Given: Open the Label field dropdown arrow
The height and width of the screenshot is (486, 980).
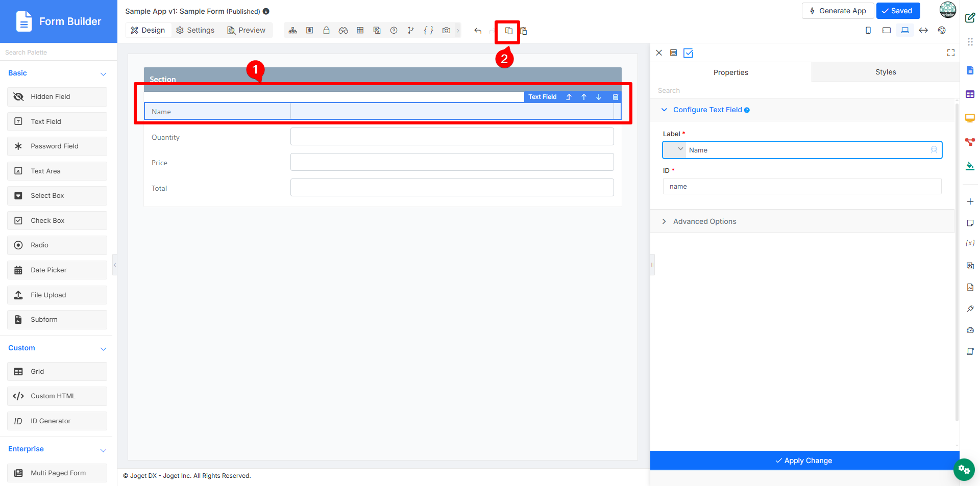Looking at the screenshot, I should click(x=680, y=149).
